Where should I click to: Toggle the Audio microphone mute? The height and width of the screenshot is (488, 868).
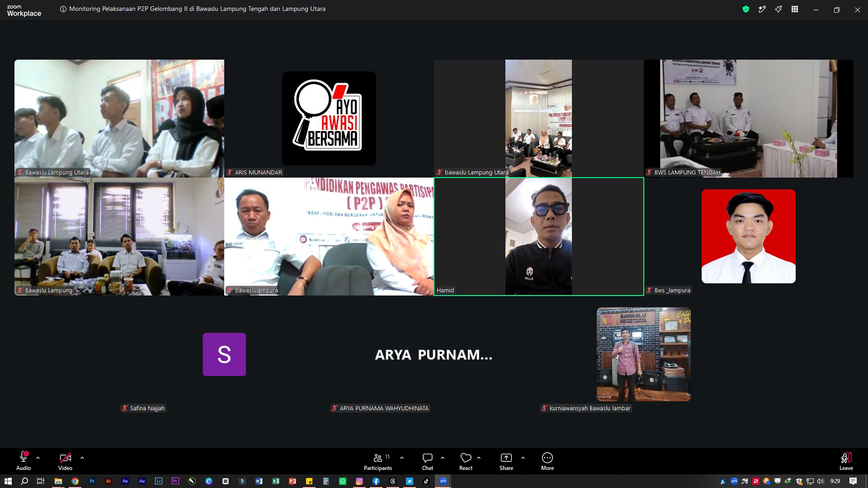(x=24, y=461)
